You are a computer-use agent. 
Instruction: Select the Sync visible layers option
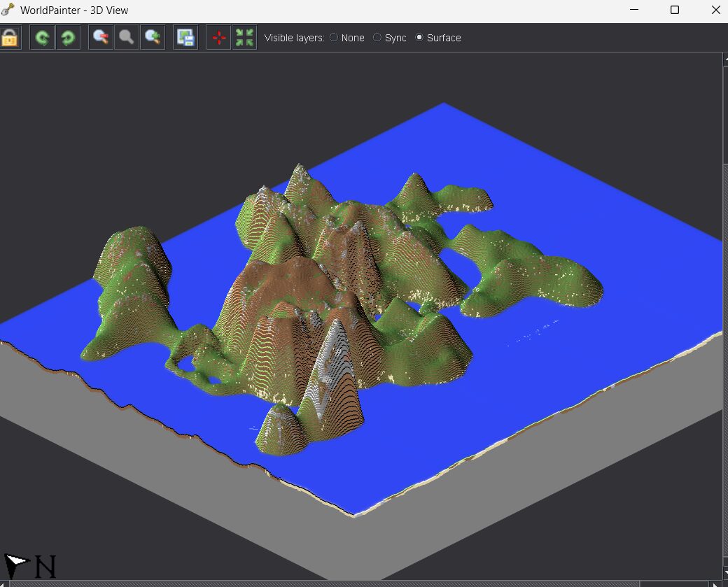pyautogui.click(x=377, y=38)
